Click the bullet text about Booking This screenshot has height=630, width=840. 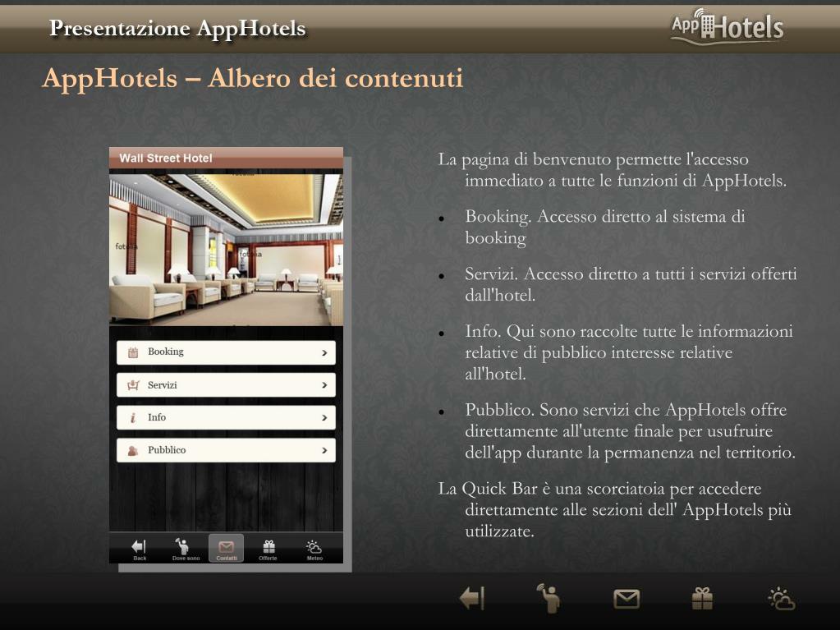click(605, 228)
